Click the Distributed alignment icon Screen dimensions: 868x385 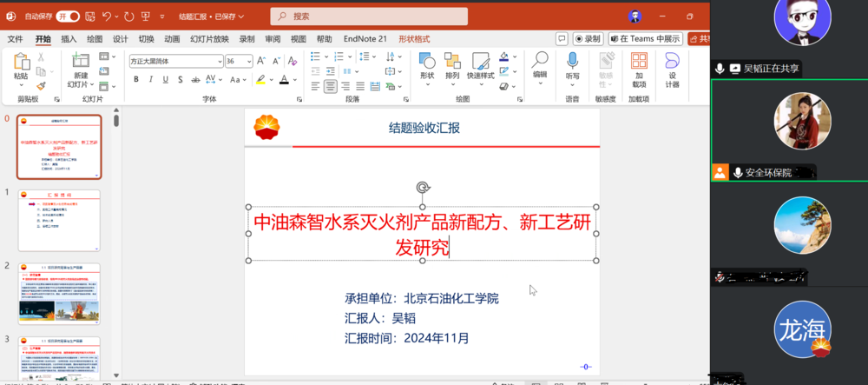point(375,86)
